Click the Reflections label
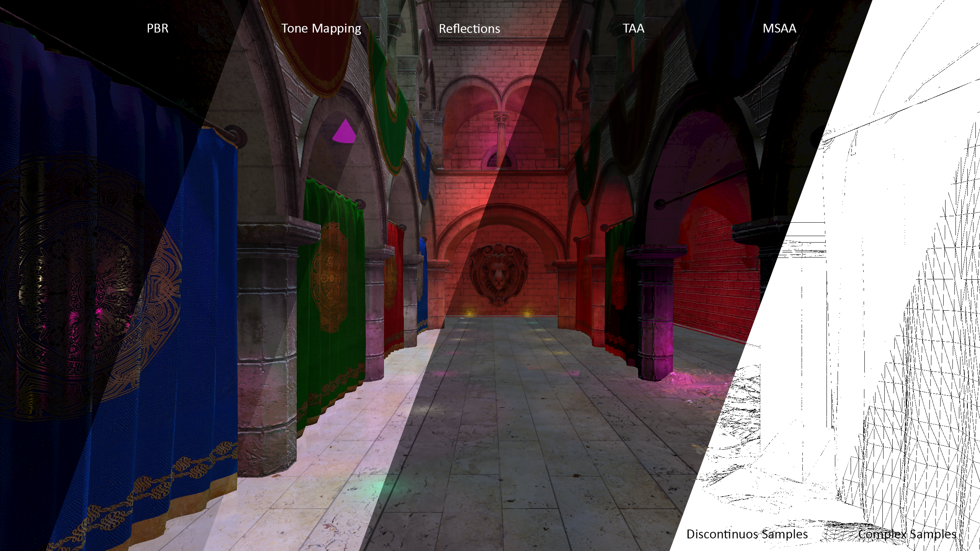The width and height of the screenshot is (980, 551). pos(469,29)
